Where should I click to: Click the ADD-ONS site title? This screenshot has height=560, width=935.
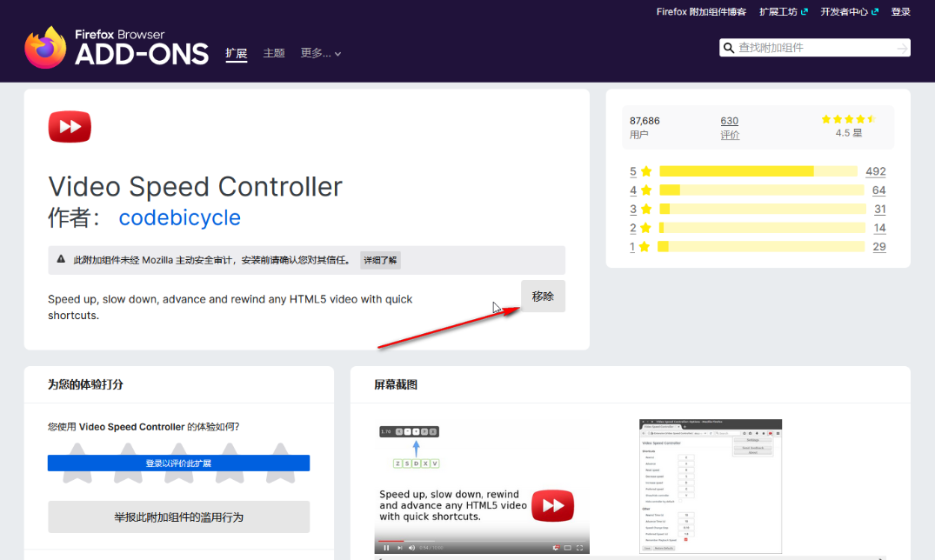point(142,54)
